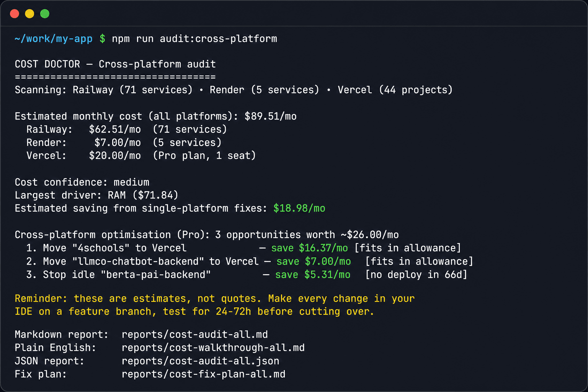This screenshot has width=588, height=392.
Task: Click the service name "berta-pai-backend"
Action: point(156,275)
